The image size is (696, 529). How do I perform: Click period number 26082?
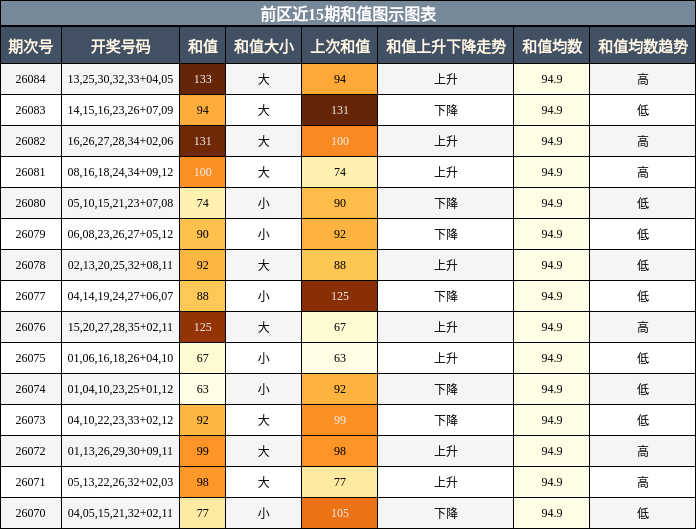point(31,141)
